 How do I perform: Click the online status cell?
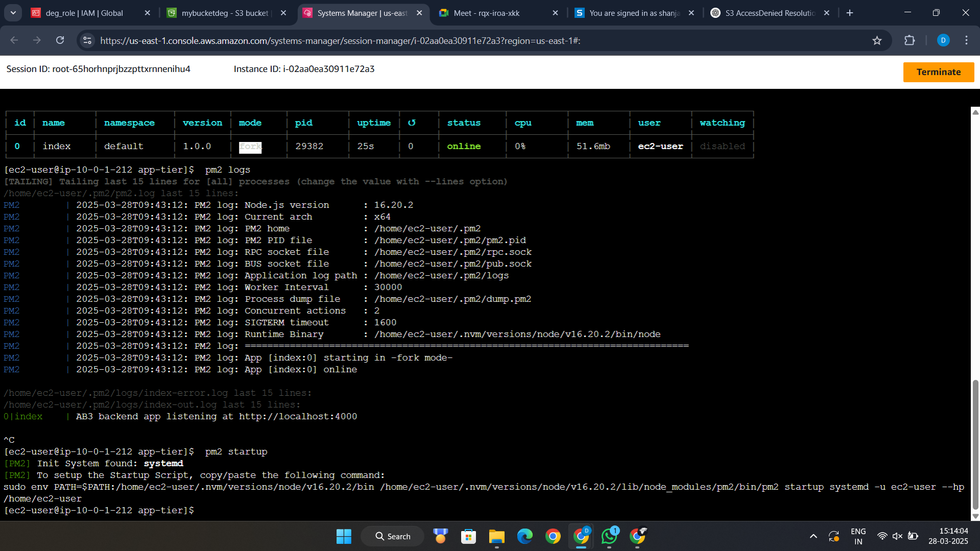pos(464,147)
